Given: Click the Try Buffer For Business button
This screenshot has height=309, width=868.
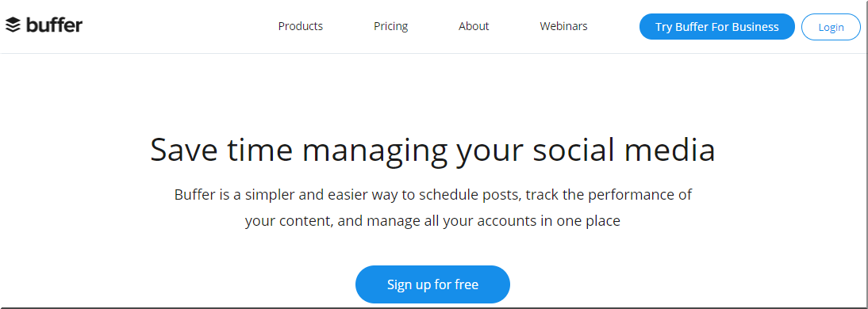Looking at the screenshot, I should [x=717, y=26].
